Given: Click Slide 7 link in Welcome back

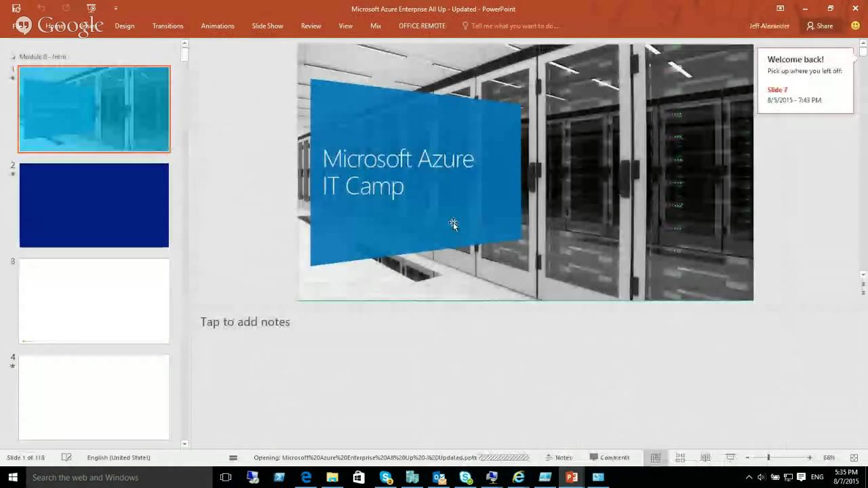Looking at the screenshot, I should click(777, 89).
